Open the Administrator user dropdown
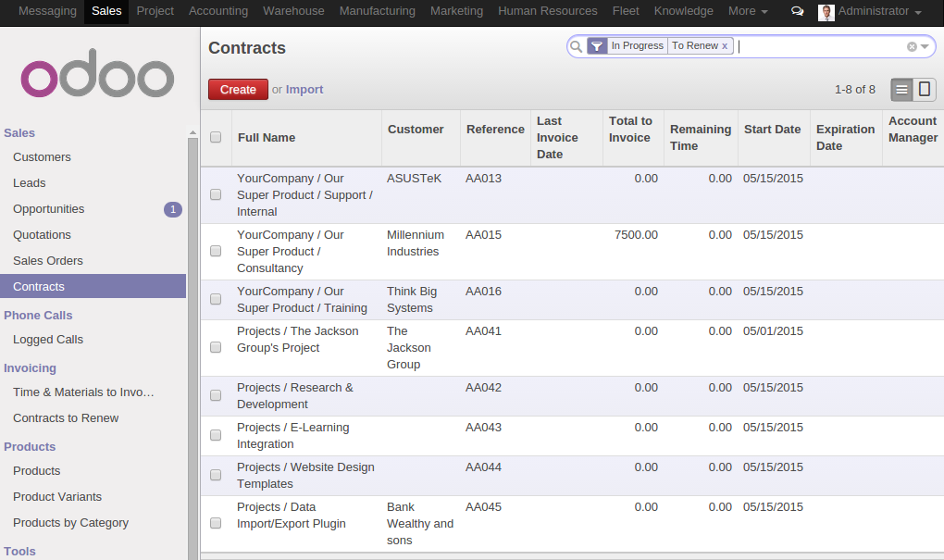The image size is (944, 560). (879, 11)
